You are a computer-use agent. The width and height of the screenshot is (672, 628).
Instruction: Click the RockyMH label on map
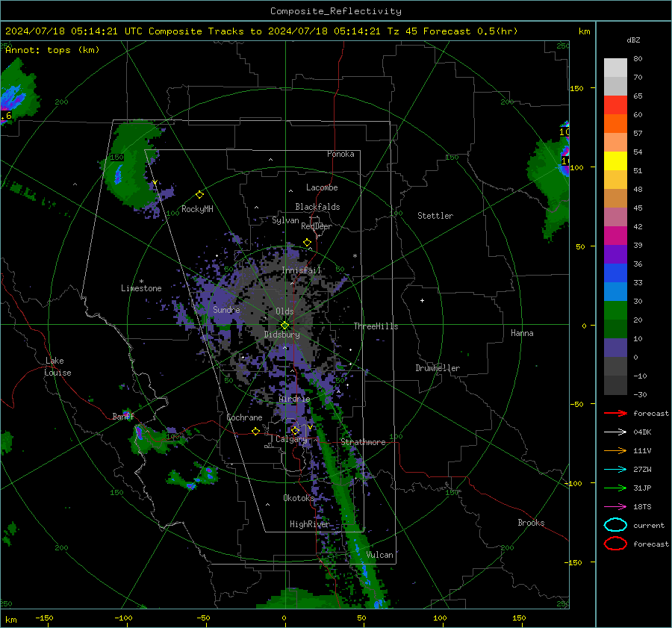(x=197, y=209)
